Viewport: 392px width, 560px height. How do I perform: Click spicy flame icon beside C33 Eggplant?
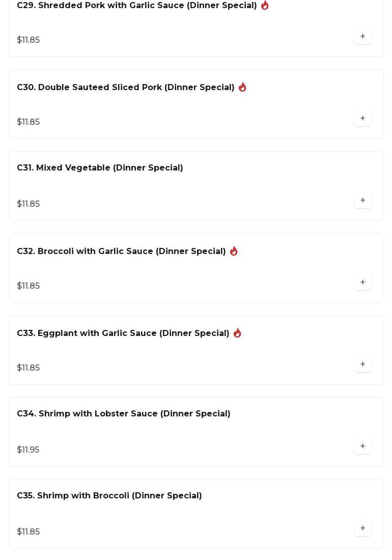(x=237, y=333)
